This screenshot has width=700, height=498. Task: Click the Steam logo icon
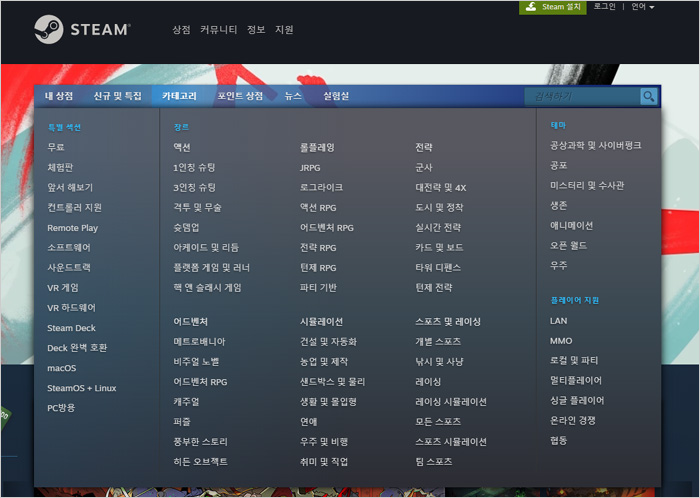[x=49, y=29]
